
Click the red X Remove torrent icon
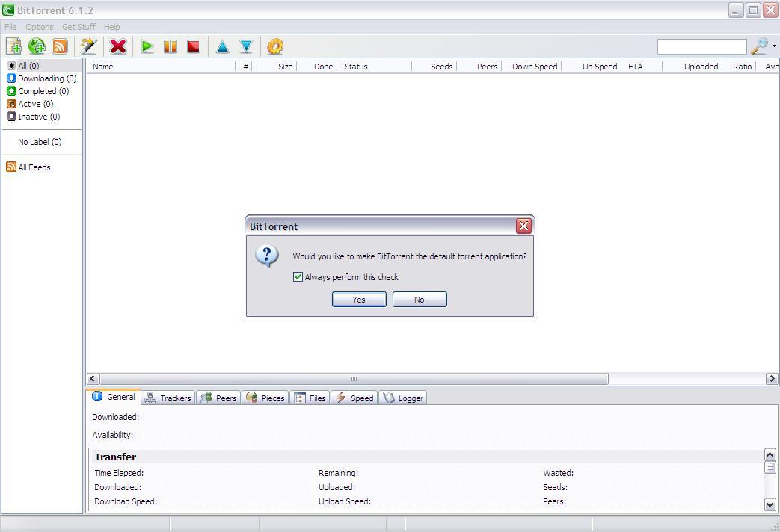118,47
